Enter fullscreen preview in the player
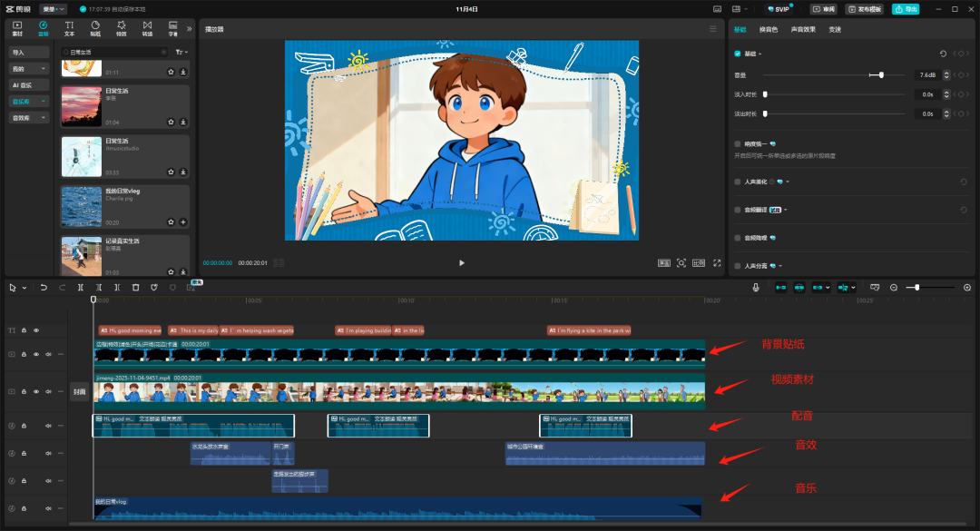 click(717, 263)
